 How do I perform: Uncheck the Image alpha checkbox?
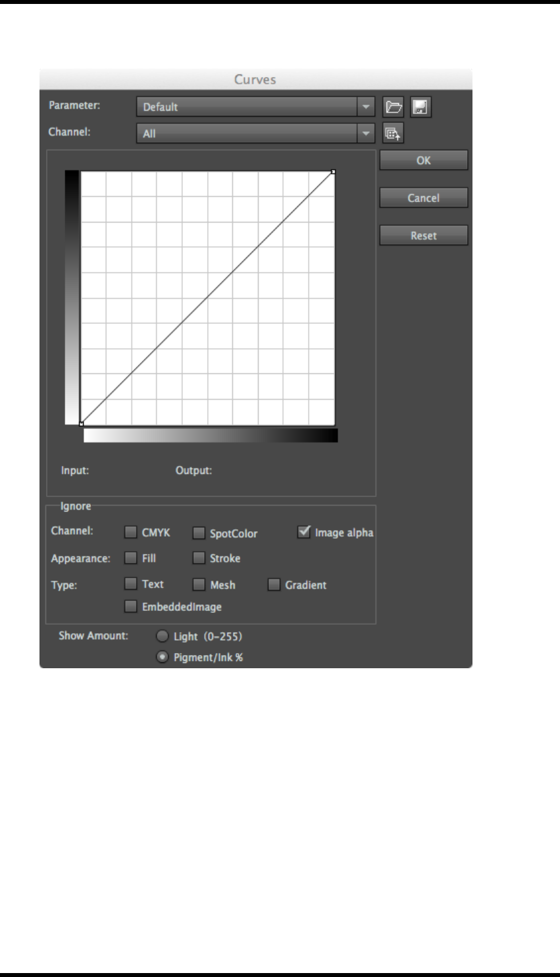point(303,531)
